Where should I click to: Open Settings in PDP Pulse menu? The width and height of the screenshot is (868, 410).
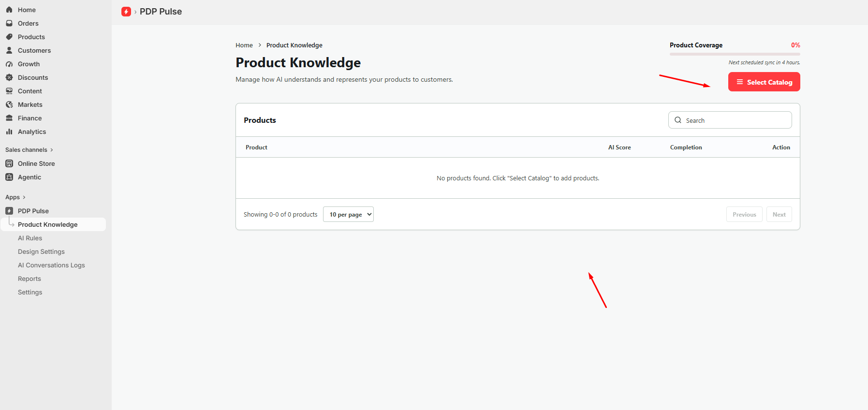(x=30, y=292)
